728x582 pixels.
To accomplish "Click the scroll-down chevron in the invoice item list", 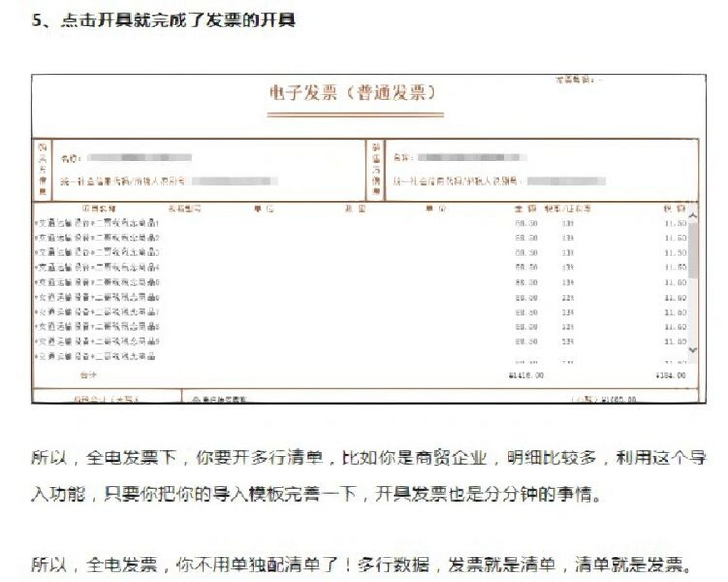I will click(693, 349).
